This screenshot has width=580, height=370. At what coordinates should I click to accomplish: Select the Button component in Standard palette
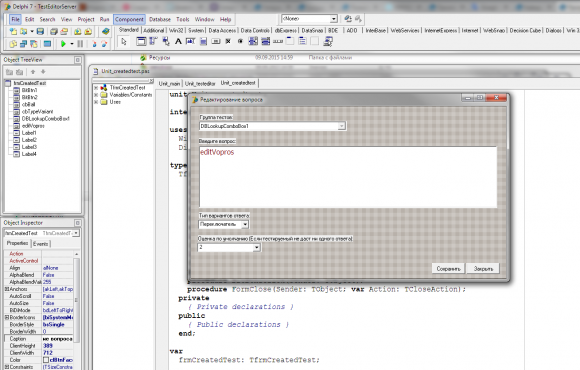(216, 41)
